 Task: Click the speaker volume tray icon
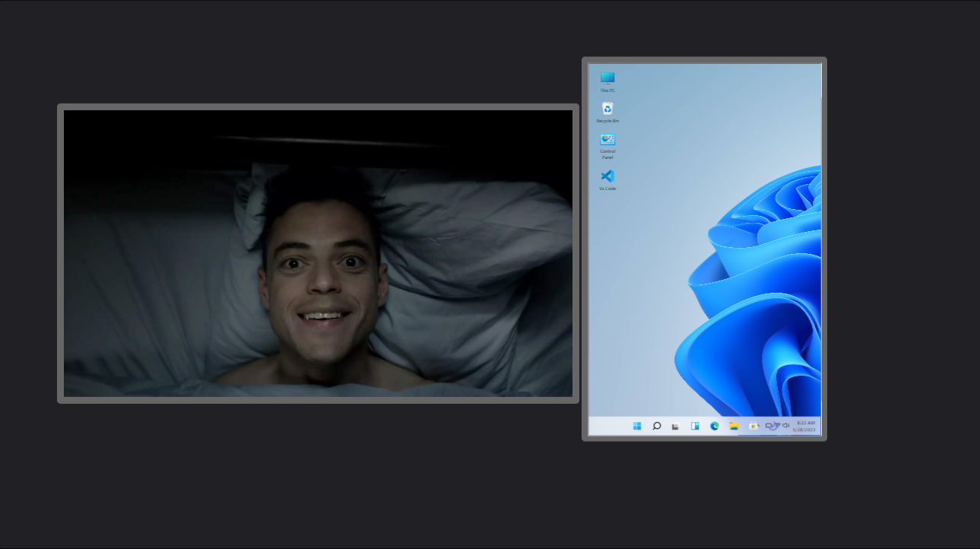785,426
